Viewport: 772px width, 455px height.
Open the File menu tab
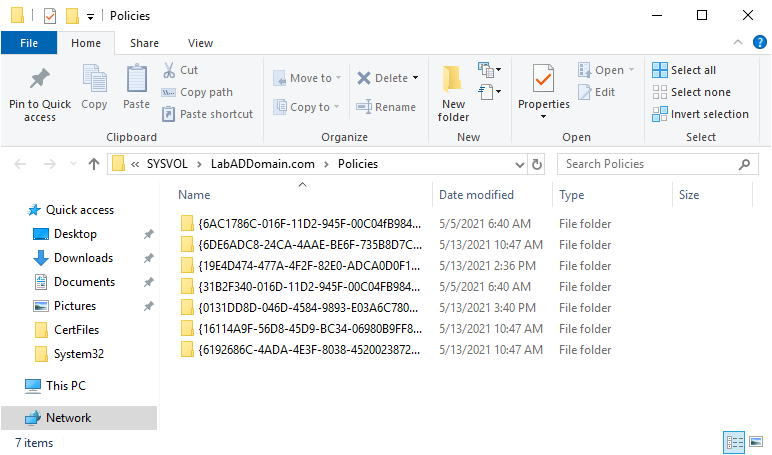click(x=29, y=43)
